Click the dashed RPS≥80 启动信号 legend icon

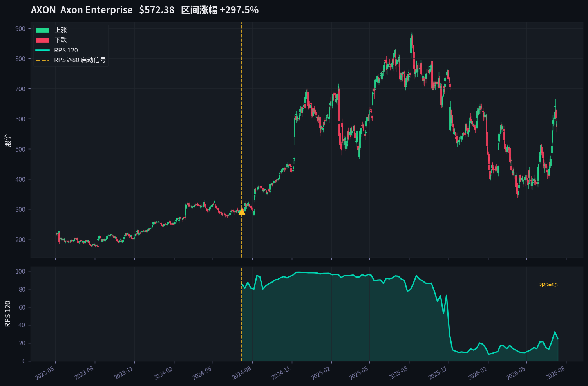pos(42,60)
